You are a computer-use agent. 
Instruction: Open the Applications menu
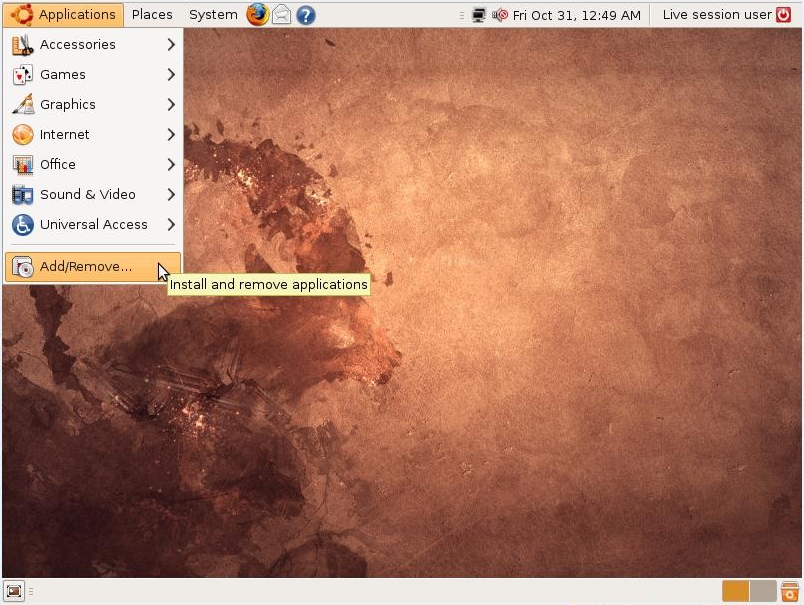pyautogui.click(x=63, y=14)
